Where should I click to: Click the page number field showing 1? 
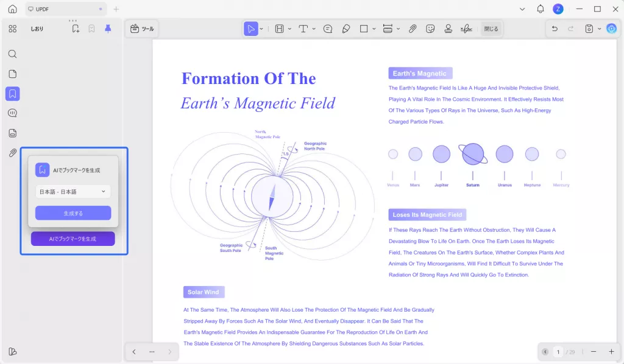[558, 352]
